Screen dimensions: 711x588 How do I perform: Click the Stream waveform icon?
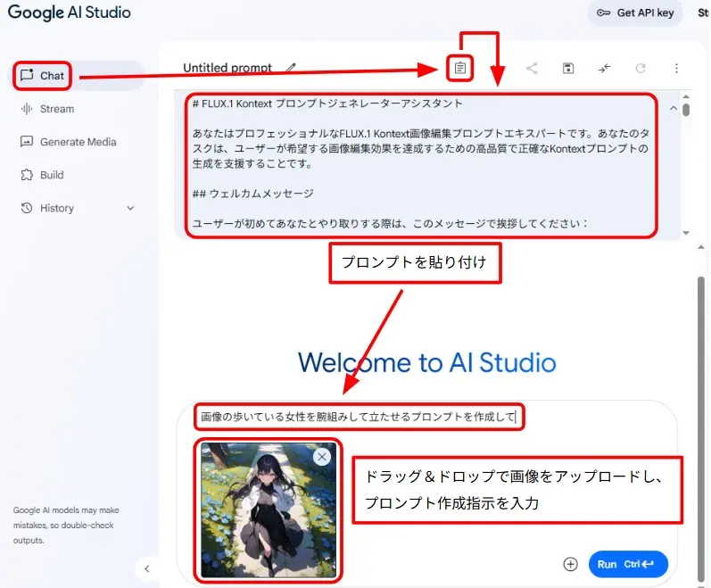(27, 109)
